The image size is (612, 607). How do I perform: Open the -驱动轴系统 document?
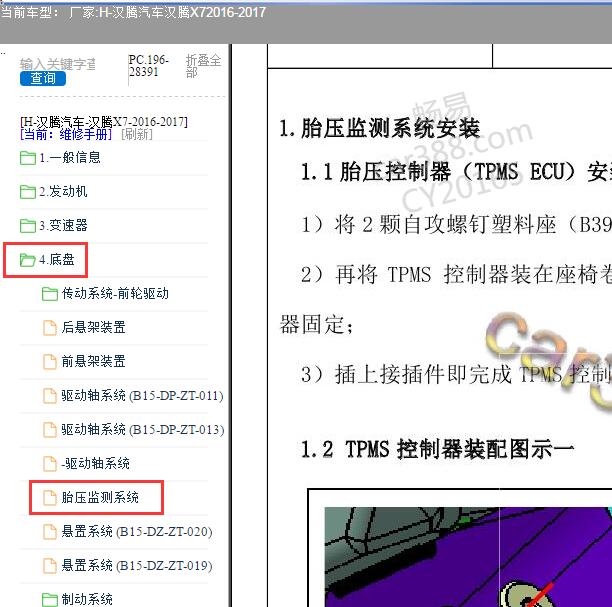point(95,463)
